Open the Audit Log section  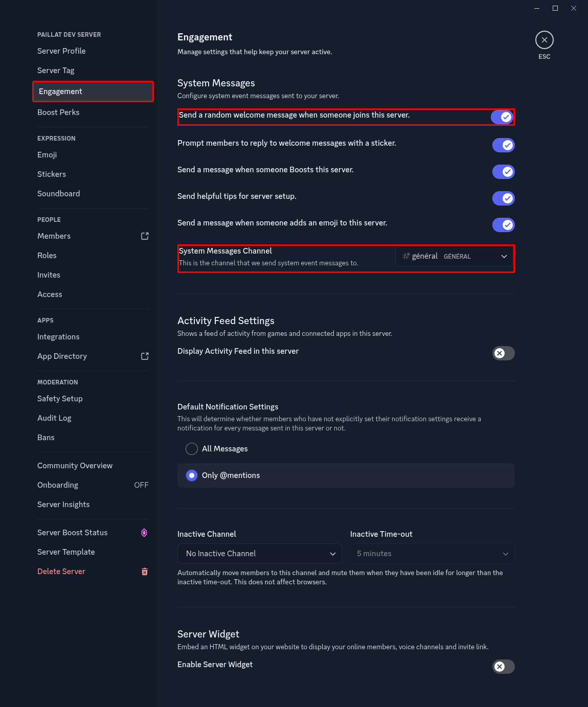pyautogui.click(x=54, y=418)
